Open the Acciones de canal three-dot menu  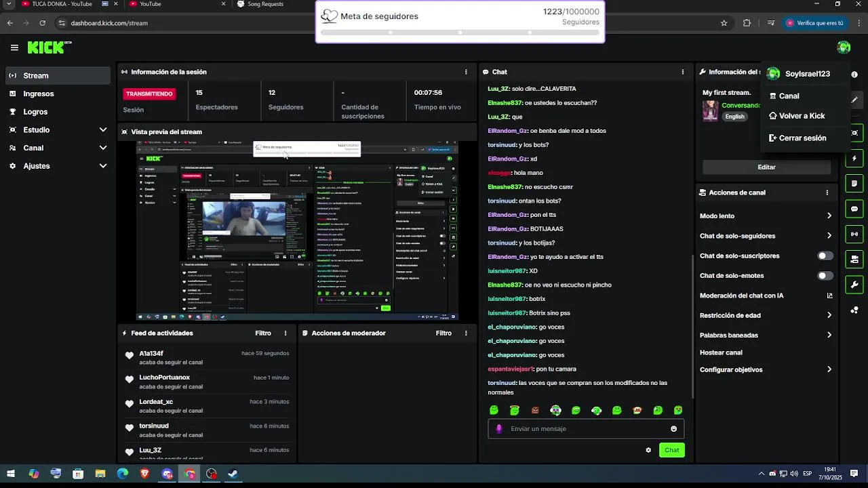[x=827, y=192]
